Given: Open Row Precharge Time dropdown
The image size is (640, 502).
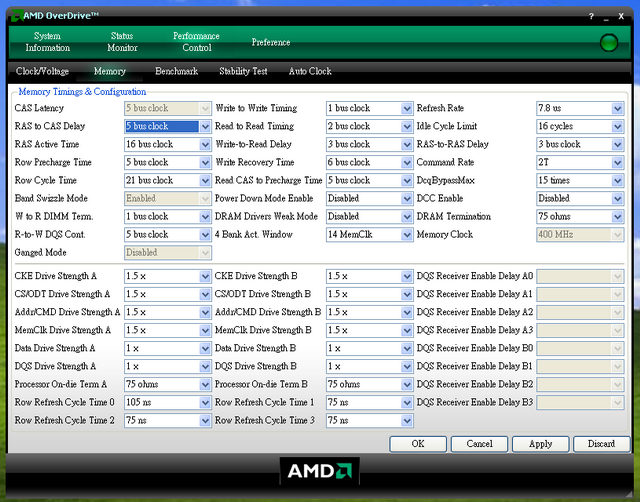Looking at the screenshot, I should (168, 162).
